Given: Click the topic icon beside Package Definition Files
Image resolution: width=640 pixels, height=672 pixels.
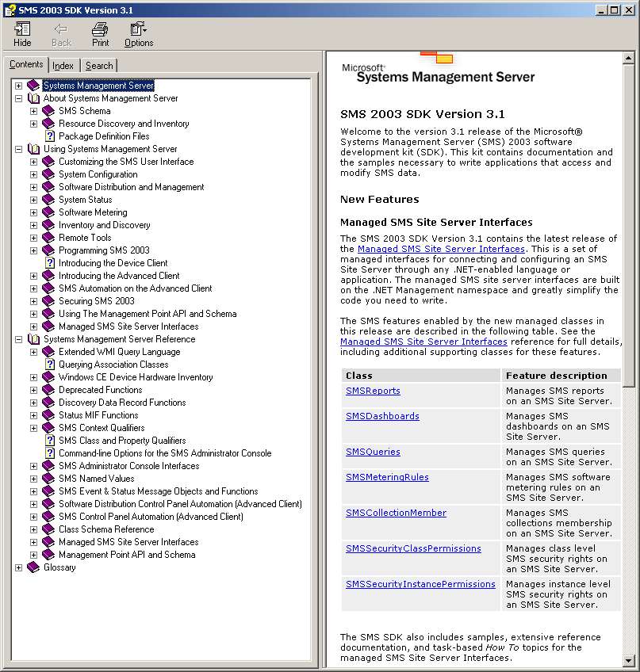Looking at the screenshot, I should click(50, 136).
